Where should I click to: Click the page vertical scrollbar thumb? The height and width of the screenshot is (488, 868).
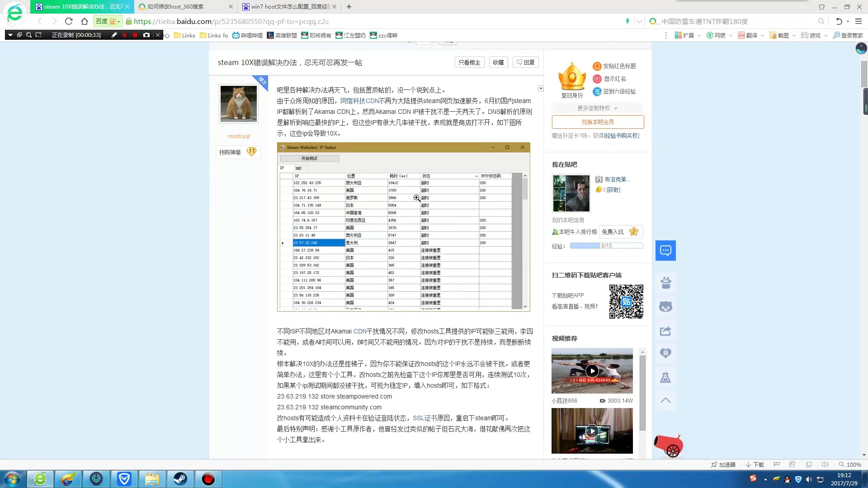tap(864, 75)
